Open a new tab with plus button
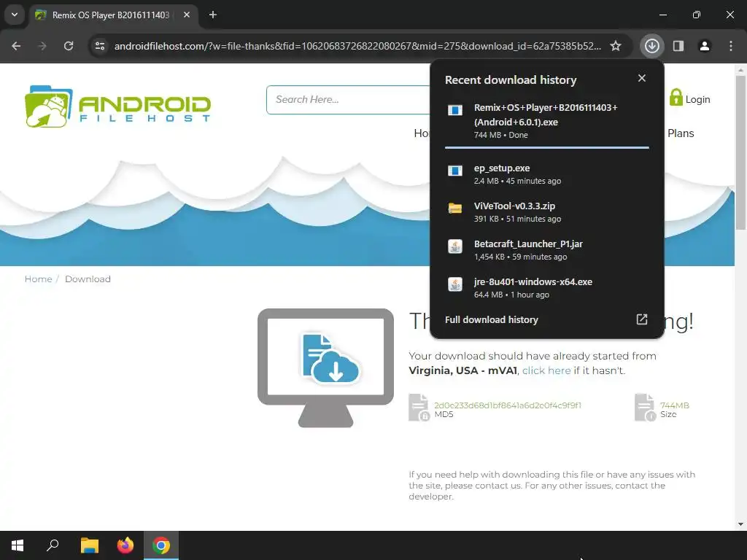Screen dimensions: 747x560 [x=213, y=15]
